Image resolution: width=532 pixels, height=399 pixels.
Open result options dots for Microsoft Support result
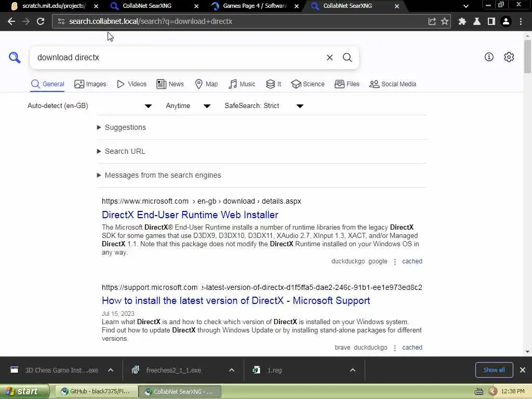coord(395,348)
